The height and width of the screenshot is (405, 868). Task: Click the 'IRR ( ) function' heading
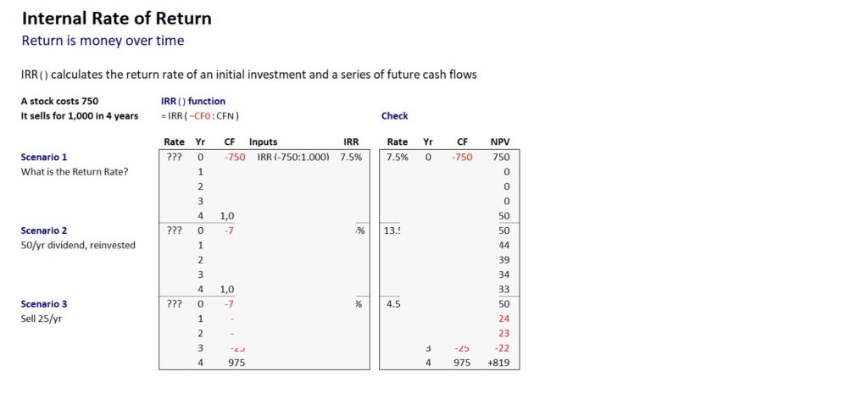click(193, 102)
